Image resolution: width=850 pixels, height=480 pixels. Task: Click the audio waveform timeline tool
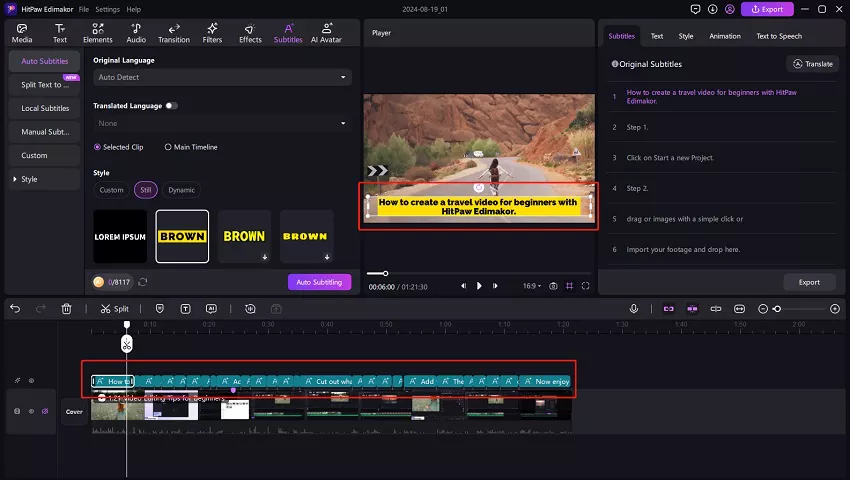[250, 309]
